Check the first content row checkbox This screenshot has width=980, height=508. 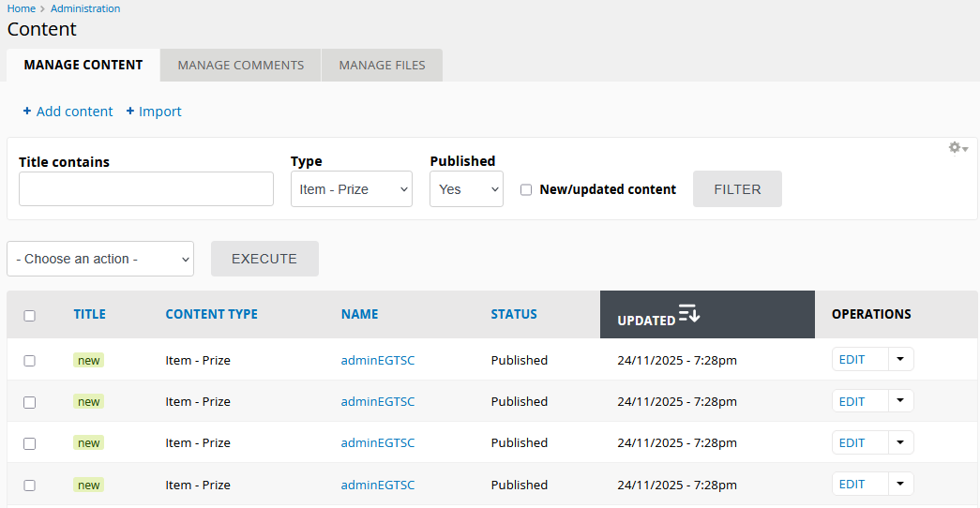pos(29,361)
